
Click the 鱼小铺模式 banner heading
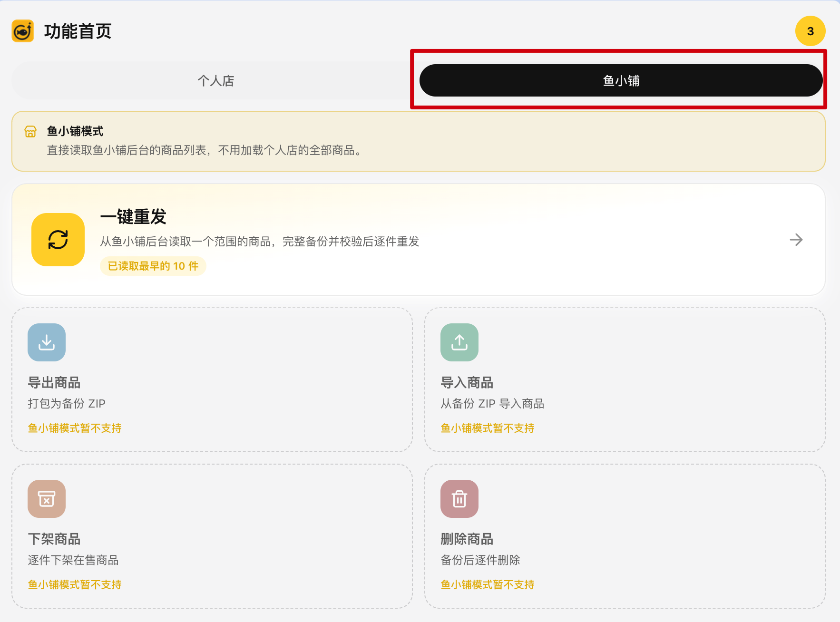click(x=75, y=131)
